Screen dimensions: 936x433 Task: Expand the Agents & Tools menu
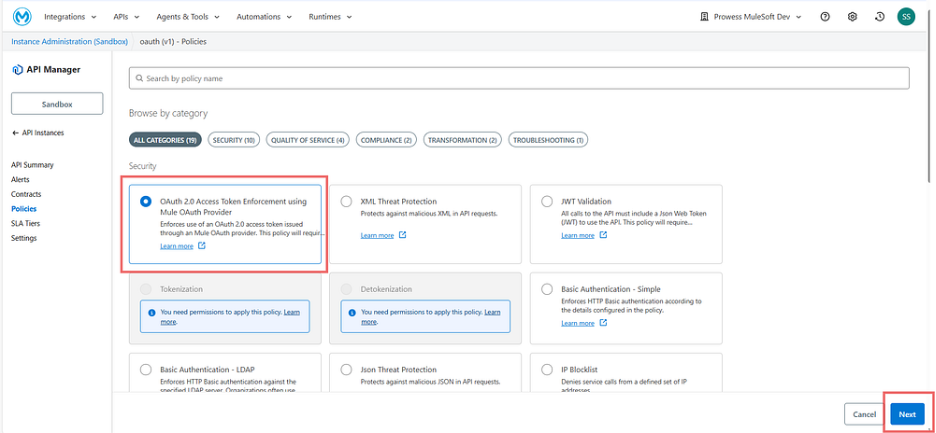(x=187, y=17)
